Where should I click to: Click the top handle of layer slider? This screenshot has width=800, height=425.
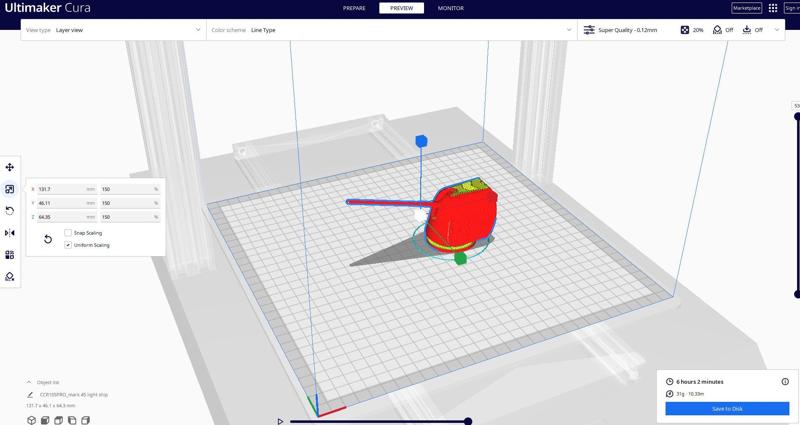click(797, 116)
